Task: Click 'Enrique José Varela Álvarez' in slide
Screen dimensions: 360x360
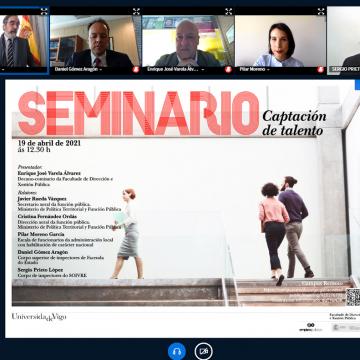Action: click(x=49, y=173)
